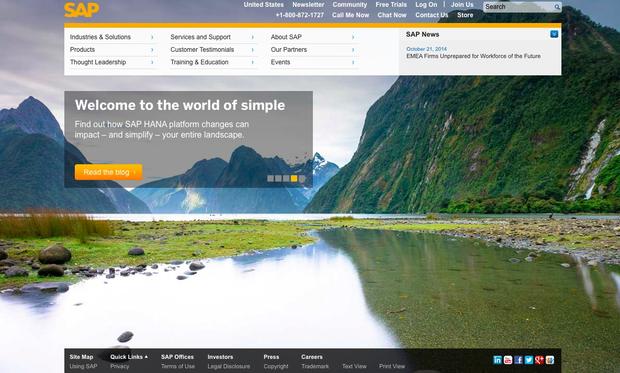Open SAP's Google Plus icon
Image resolution: width=620 pixels, height=373 pixels.
point(539,360)
